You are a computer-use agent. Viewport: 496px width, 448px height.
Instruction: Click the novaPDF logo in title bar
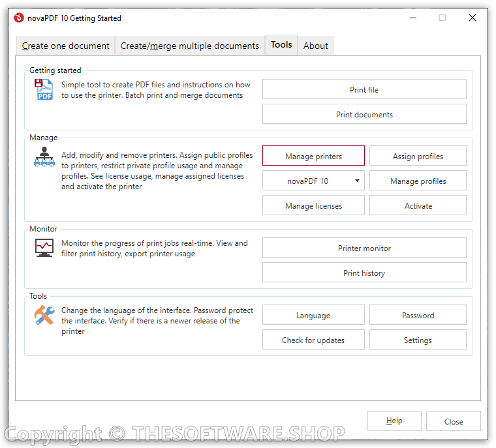pyautogui.click(x=19, y=18)
